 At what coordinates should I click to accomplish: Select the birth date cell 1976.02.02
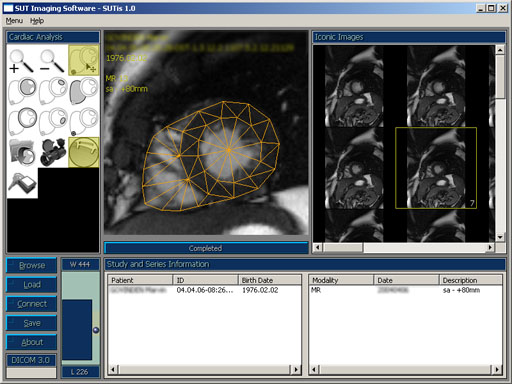pos(260,290)
